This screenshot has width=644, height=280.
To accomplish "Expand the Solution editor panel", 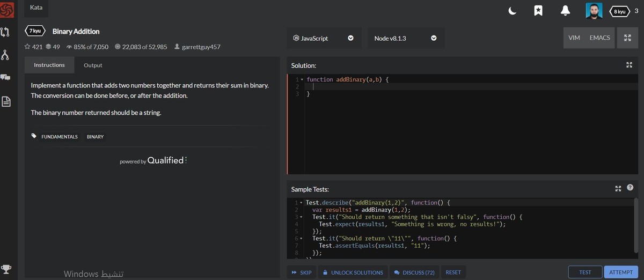I will tap(630, 65).
